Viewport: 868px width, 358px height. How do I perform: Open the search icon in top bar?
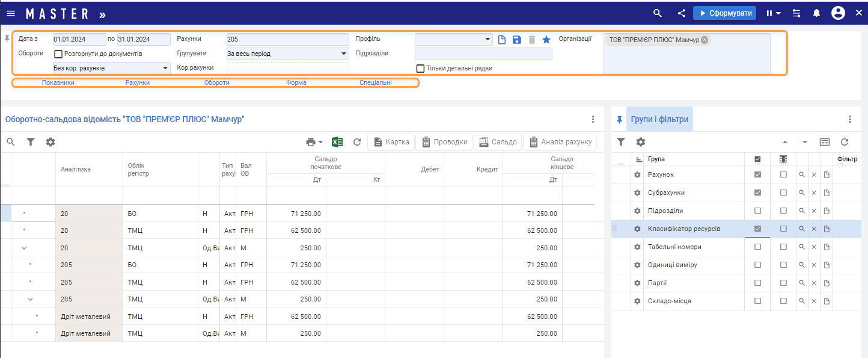[x=658, y=13]
